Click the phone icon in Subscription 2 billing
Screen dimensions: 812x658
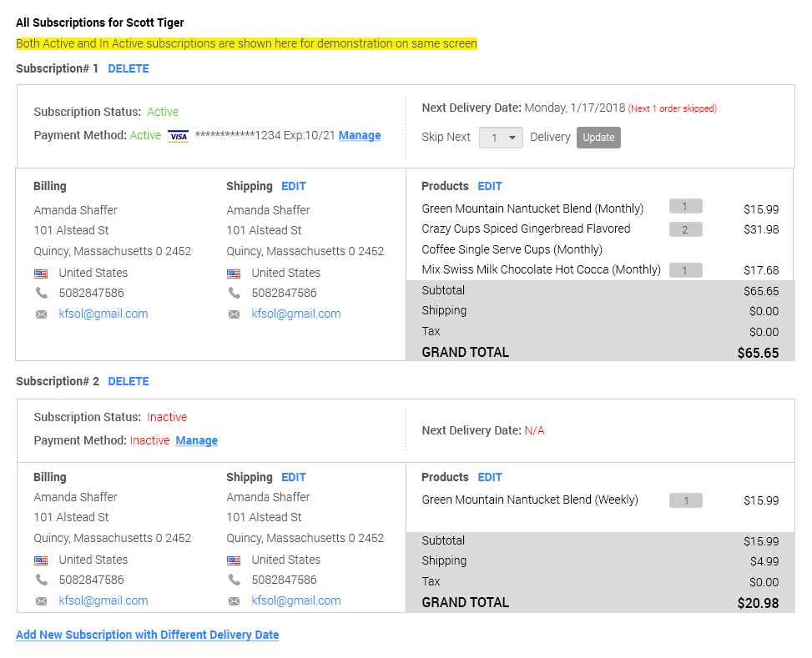pos(41,580)
